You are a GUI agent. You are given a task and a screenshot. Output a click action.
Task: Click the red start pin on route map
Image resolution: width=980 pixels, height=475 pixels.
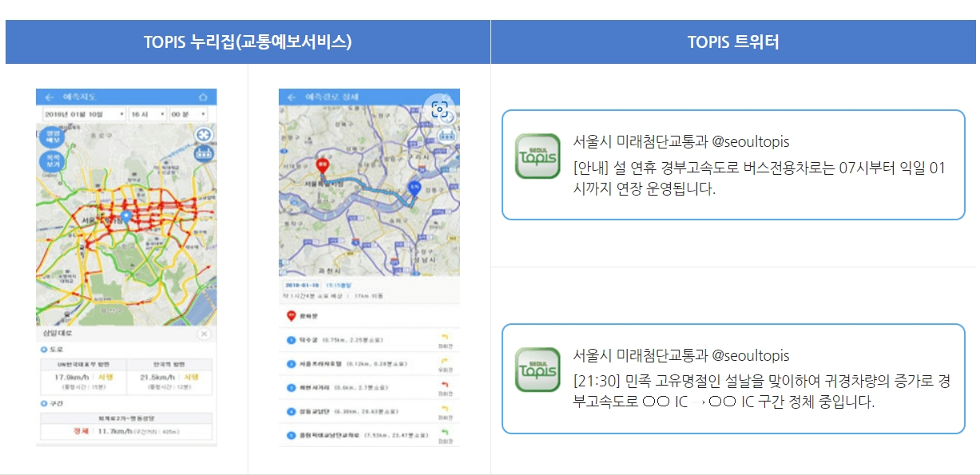(323, 165)
